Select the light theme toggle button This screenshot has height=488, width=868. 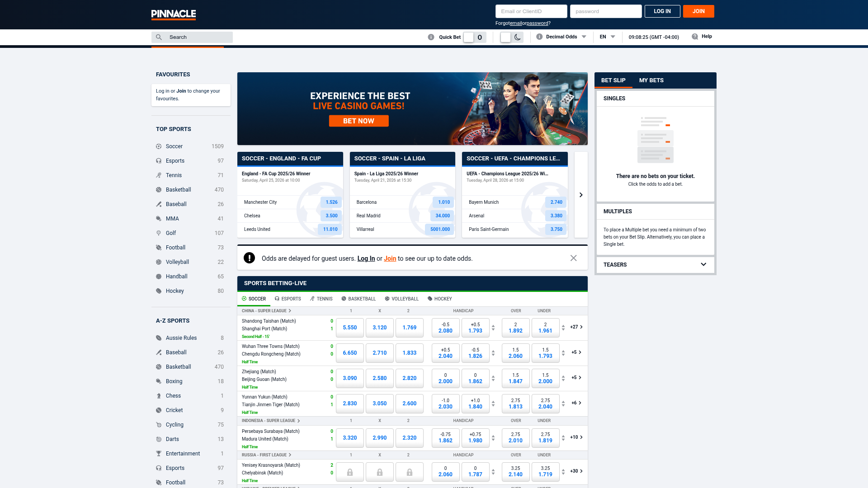point(505,37)
